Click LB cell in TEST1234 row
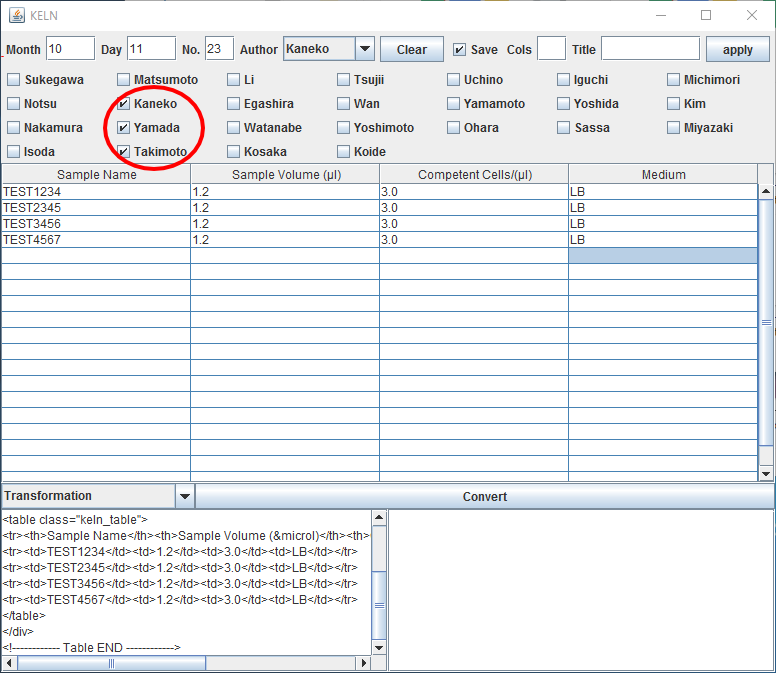This screenshot has height=673, width=776. (x=663, y=192)
